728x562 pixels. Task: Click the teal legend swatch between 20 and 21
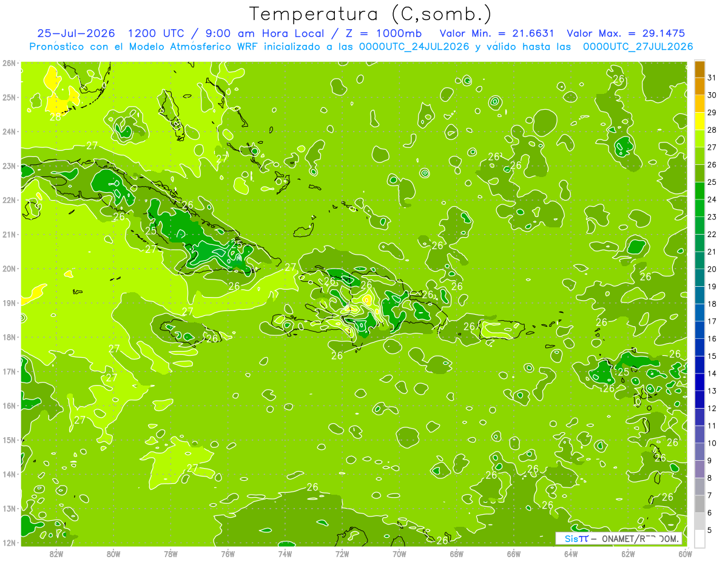click(x=700, y=260)
